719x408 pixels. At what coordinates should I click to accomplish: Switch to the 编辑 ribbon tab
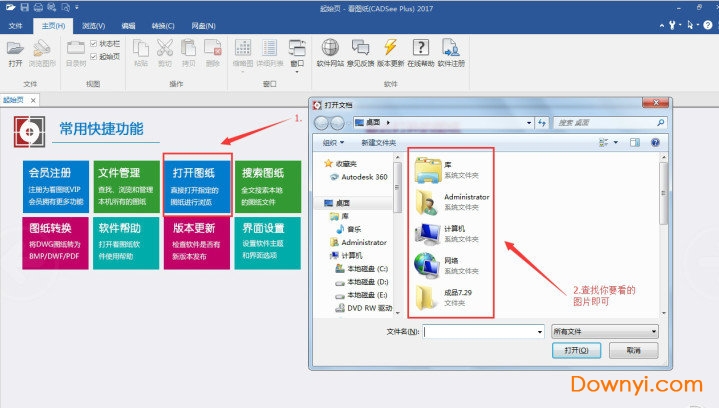(128, 26)
